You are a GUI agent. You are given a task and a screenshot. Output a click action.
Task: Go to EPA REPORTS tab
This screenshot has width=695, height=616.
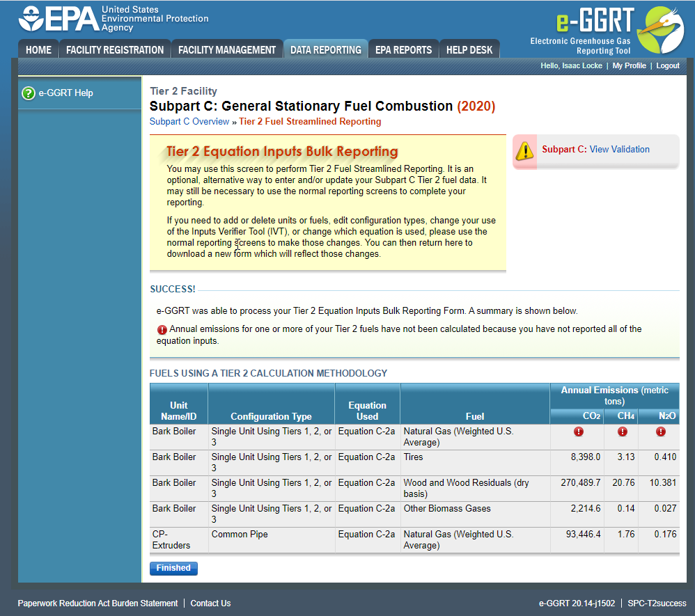403,49
